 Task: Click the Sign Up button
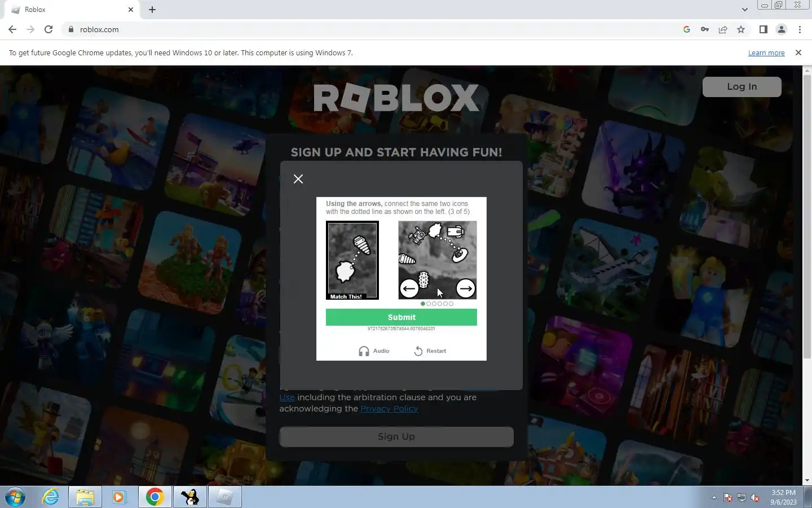tap(396, 436)
